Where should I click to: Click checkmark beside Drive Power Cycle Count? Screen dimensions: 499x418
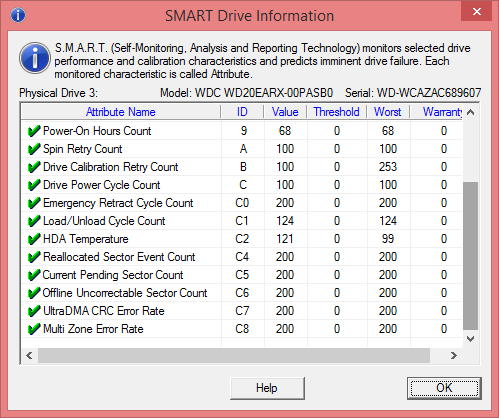(x=34, y=185)
